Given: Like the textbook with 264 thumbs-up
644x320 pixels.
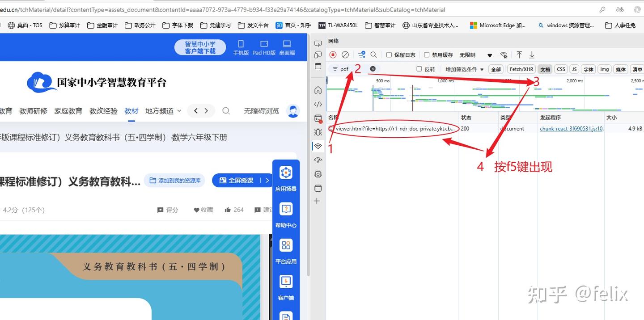Looking at the screenshot, I should (x=234, y=210).
